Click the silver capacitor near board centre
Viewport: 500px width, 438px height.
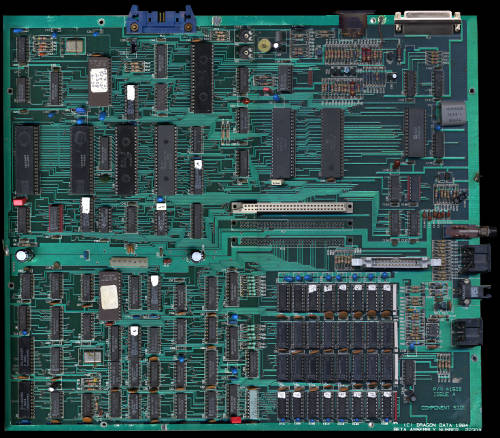tap(197, 256)
